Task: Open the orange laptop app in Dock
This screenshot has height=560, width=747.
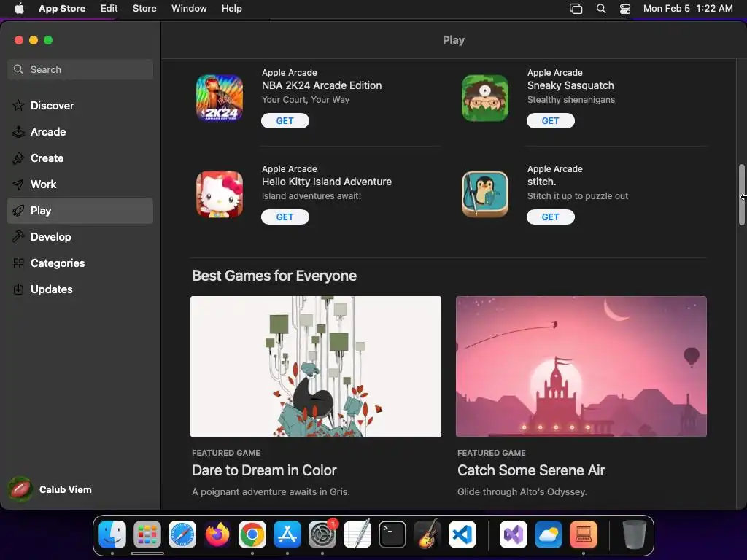Action: (x=583, y=534)
